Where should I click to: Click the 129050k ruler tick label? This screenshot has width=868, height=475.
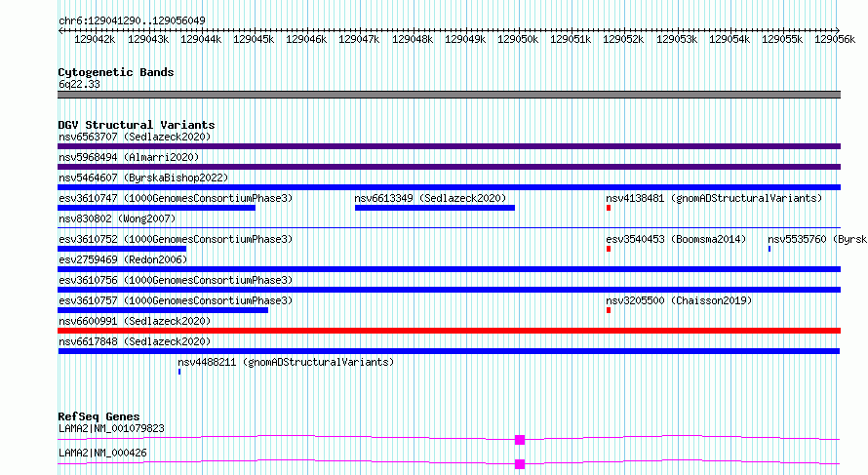pos(518,39)
